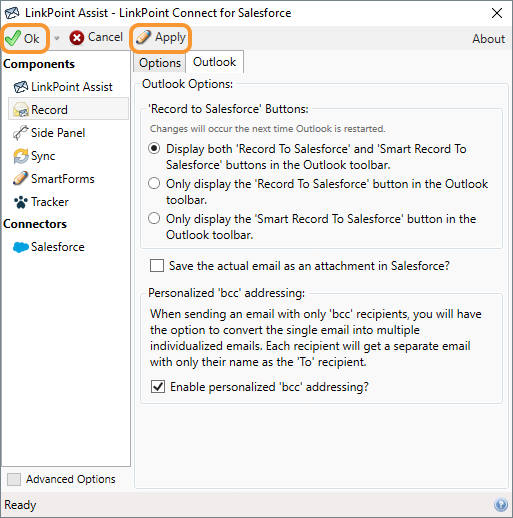Image resolution: width=513 pixels, height=518 pixels.
Task: Switch to the Options tab
Action: (160, 63)
